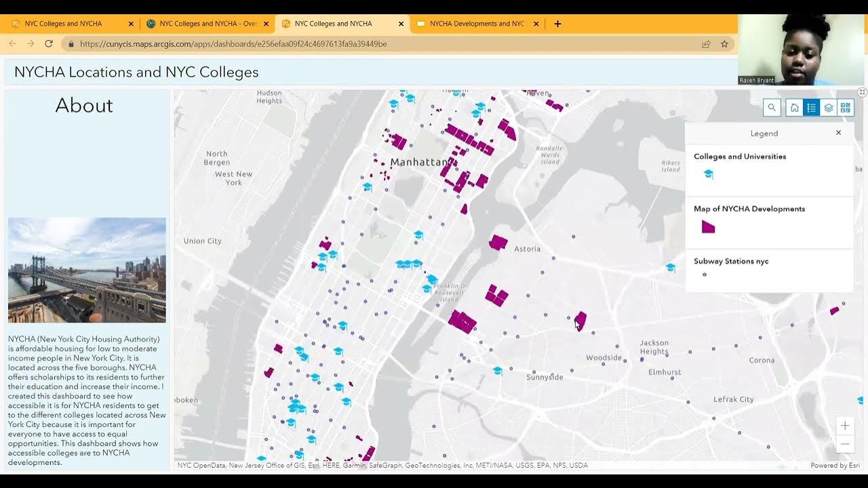The image size is (868, 488).
Task: Click the dashboard title NYCHA Locations and NYC Colleges
Action: pos(136,72)
